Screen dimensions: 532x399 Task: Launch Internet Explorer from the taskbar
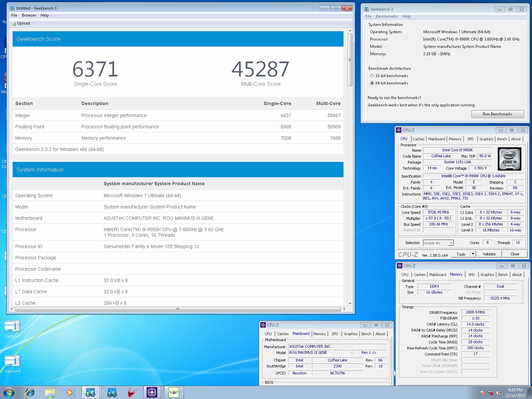(x=30, y=393)
